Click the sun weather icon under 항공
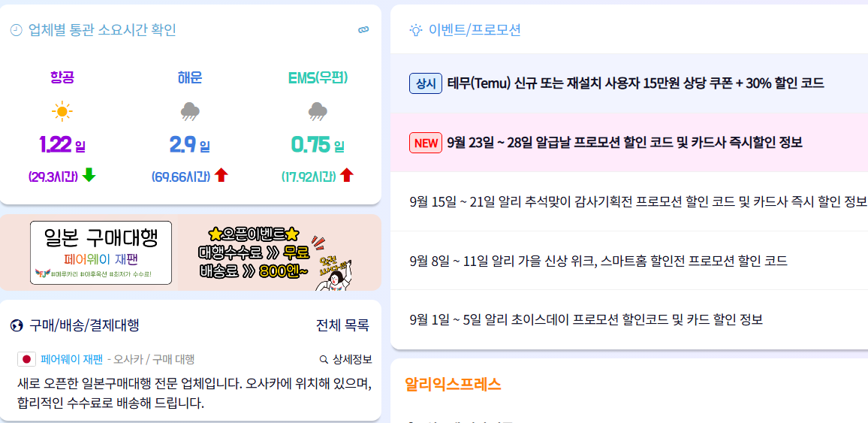Screen dimensions: 868x423 [x=62, y=112]
